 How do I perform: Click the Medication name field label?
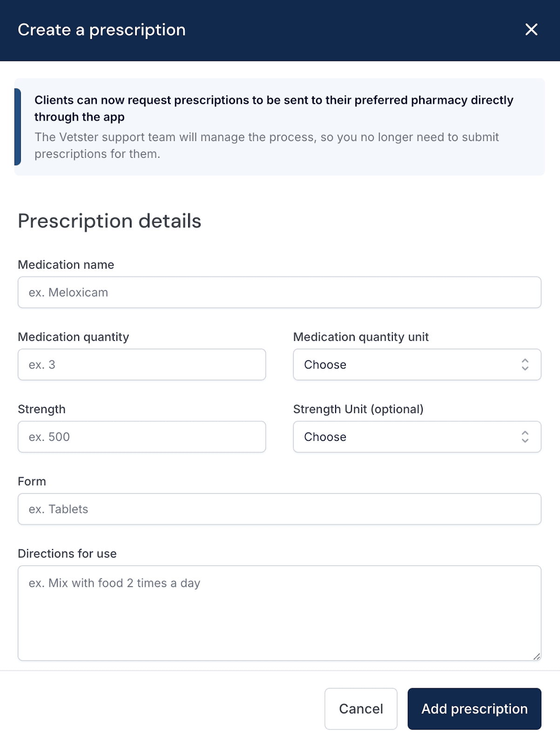tap(66, 264)
